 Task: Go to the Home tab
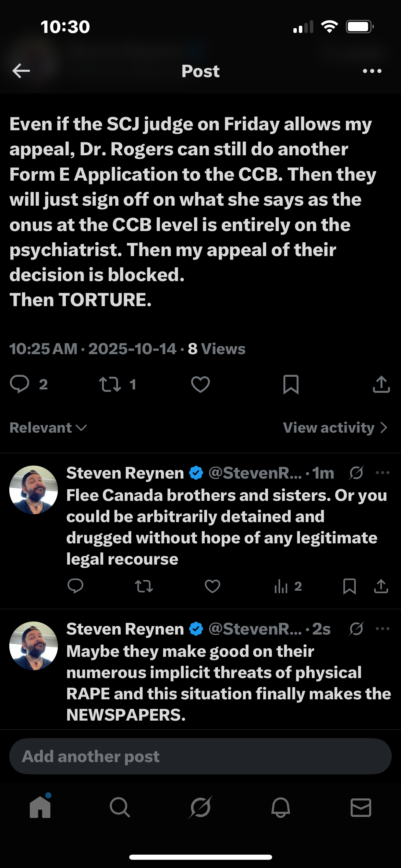tap(40, 807)
